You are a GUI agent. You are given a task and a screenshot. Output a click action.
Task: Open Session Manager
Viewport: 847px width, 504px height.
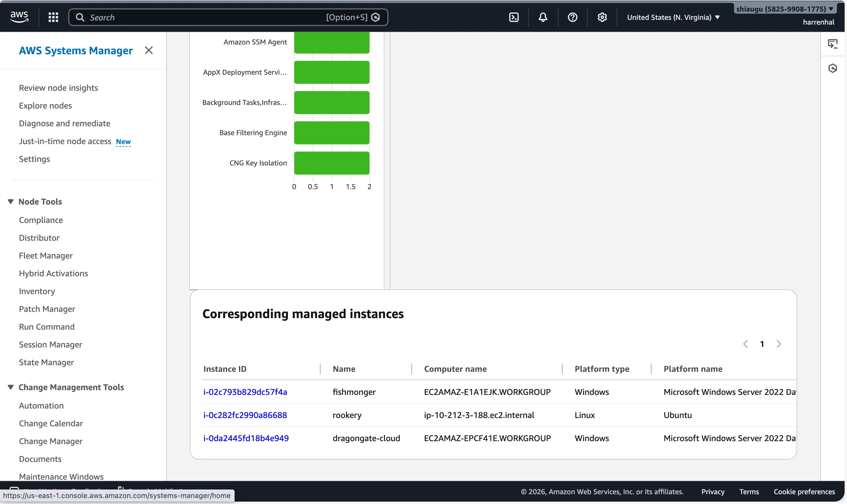(50, 345)
